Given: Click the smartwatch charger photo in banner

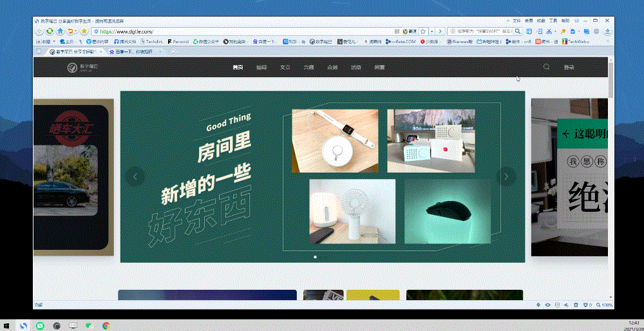Looking at the screenshot, I should 335,141.
